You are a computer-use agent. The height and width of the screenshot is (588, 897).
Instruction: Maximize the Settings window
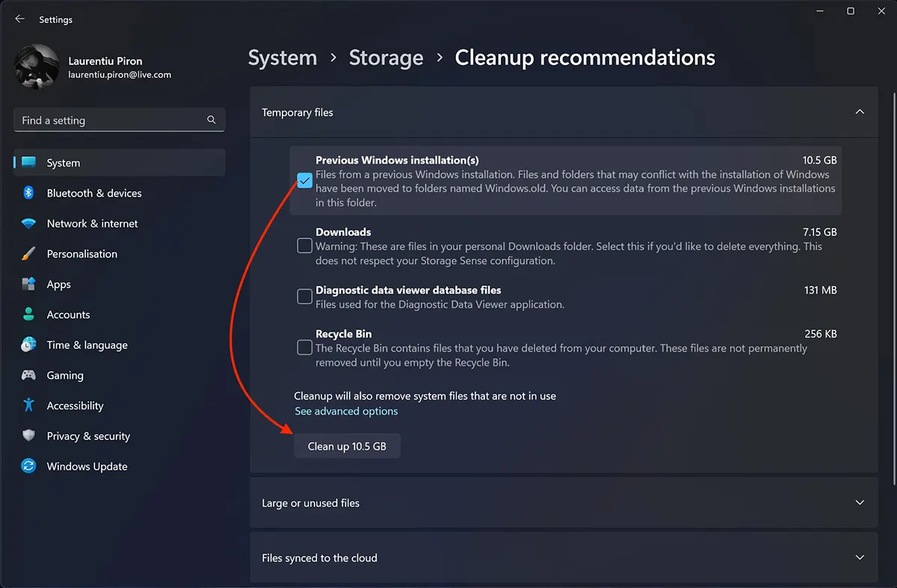coord(851,11)
